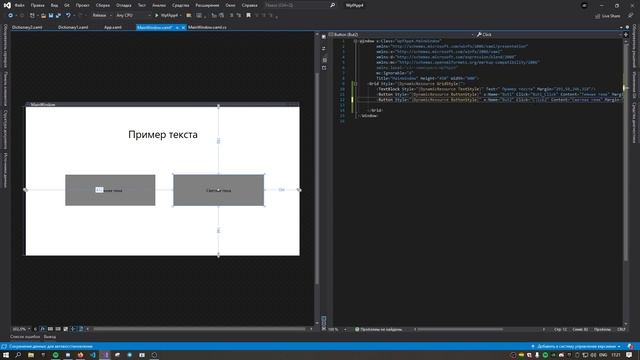Switch to the MainWindow.xaml.cs tab
640x360 pixels.
(207, 27)
